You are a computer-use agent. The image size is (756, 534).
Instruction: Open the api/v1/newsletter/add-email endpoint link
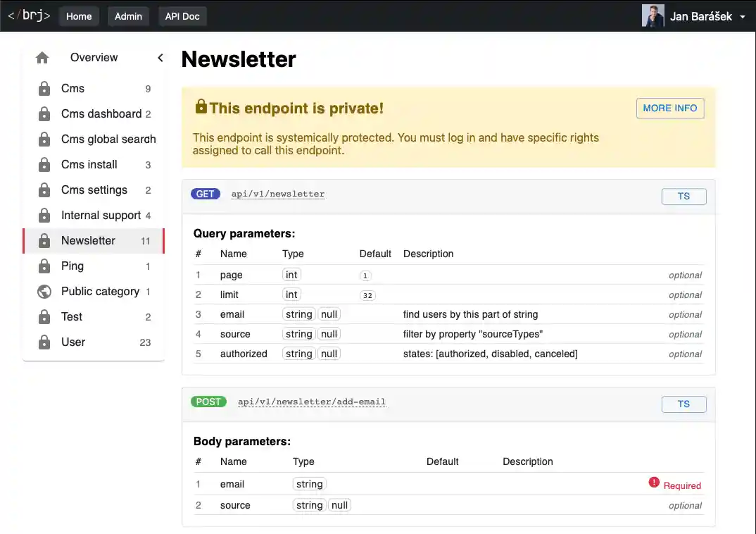click(312, 402)
